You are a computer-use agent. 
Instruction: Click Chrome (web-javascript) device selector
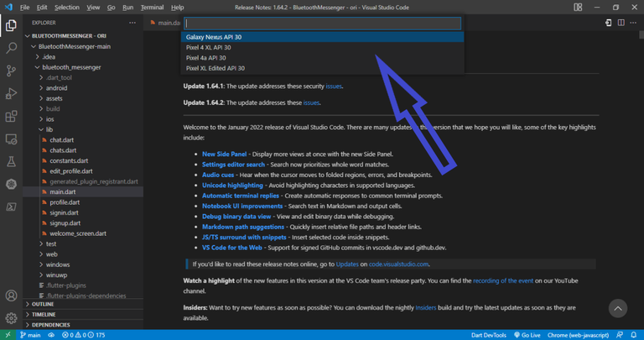578,335
